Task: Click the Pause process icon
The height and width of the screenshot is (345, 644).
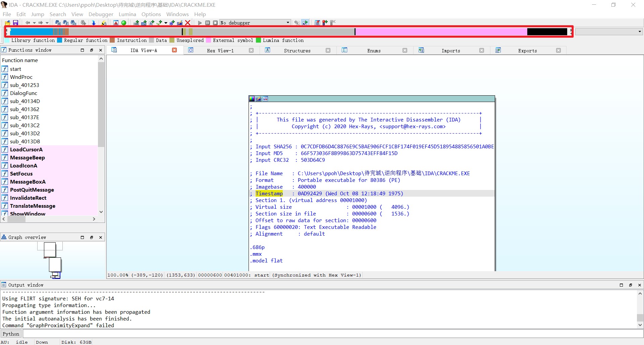Action: click(x=208, y=23)
